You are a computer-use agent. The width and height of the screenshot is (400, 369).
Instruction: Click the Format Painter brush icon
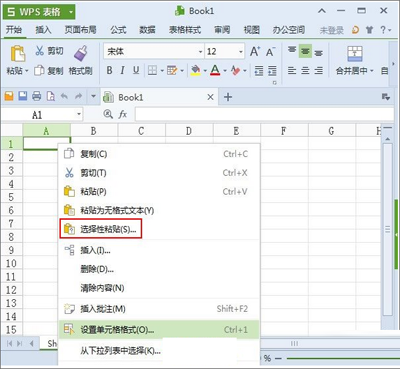point(80,53)
